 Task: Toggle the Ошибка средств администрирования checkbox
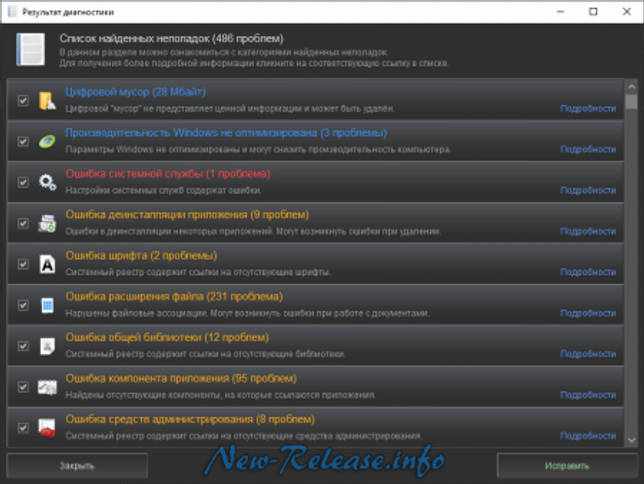click(x=23, y=428)
